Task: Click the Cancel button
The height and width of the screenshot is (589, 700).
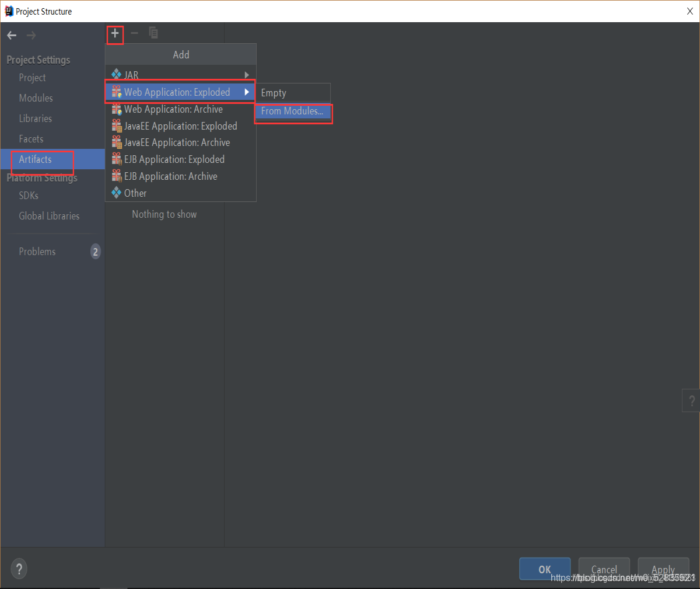Action: [604, 569]
